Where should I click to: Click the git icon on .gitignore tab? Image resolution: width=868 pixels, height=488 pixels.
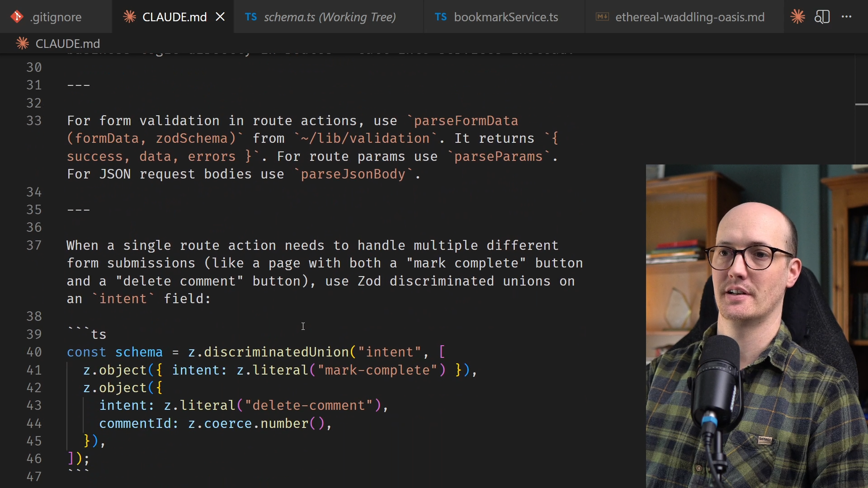coord(17,17)
